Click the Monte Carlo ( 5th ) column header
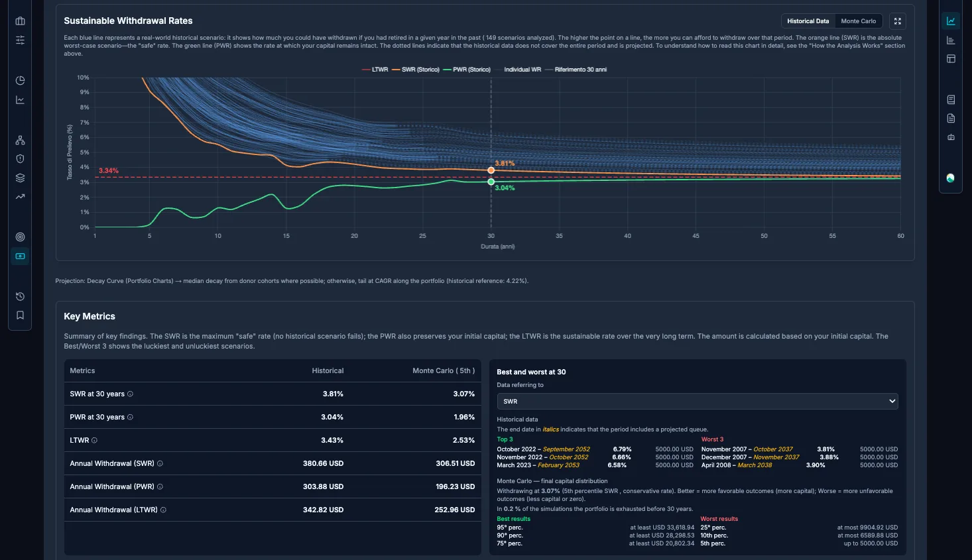This screenshot has width=972, height=560. pos(444,371)
